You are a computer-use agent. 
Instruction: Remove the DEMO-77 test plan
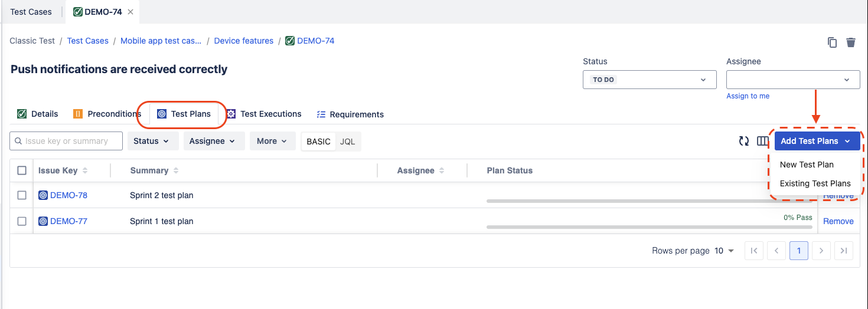click(838, 221)
